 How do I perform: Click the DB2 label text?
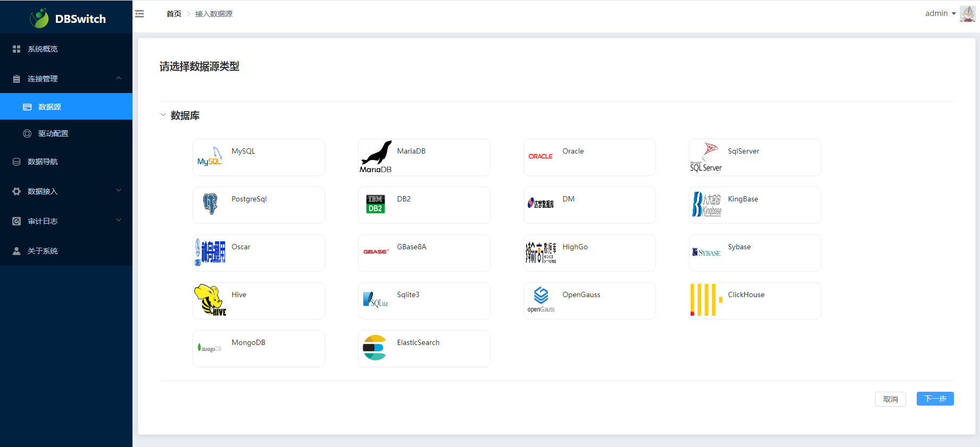[x=404, y=199]
